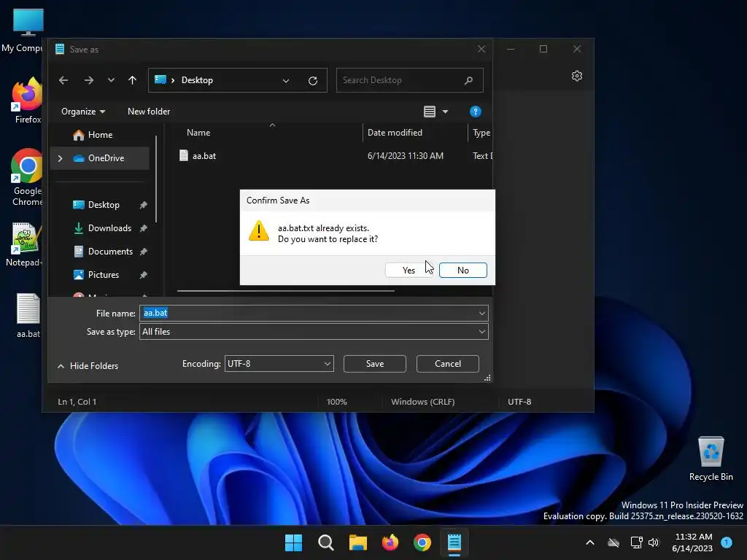Click the pin icon beside Documents
This screenshot has height=560, width=747.
(143, 252)
